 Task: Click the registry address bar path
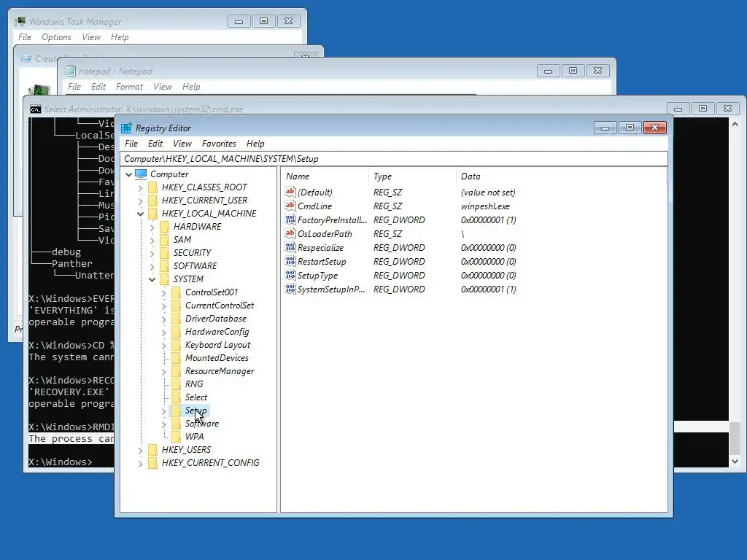tap(393, 158)
